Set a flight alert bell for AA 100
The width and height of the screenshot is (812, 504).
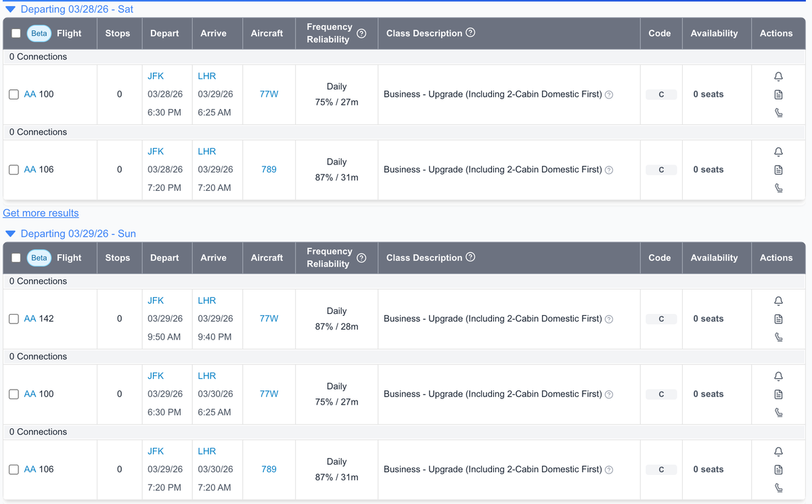pyautogui.click(x=778, y=76)
